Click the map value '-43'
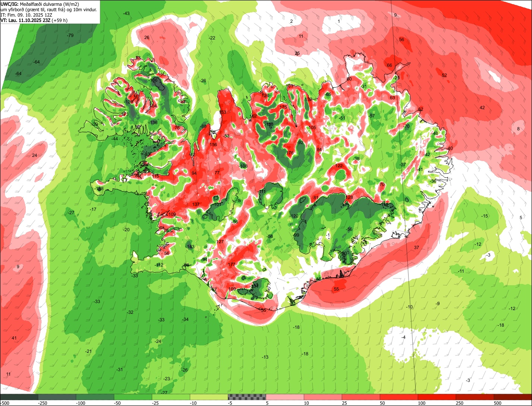 [126, 13]
